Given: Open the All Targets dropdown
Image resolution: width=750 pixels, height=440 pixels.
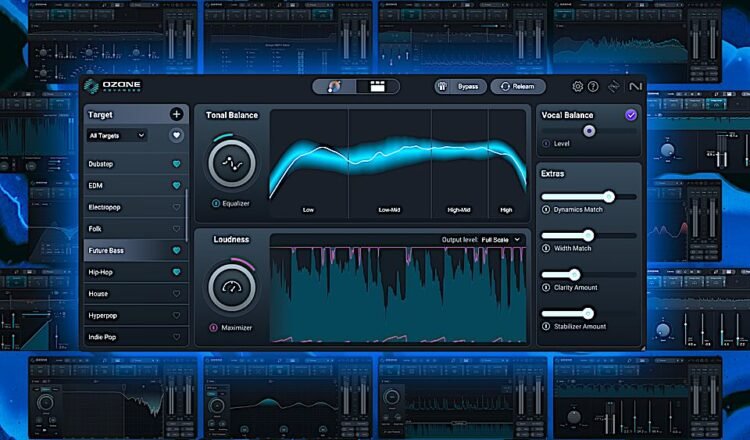Looking at the screenshot, I should [x=117, y=135].
